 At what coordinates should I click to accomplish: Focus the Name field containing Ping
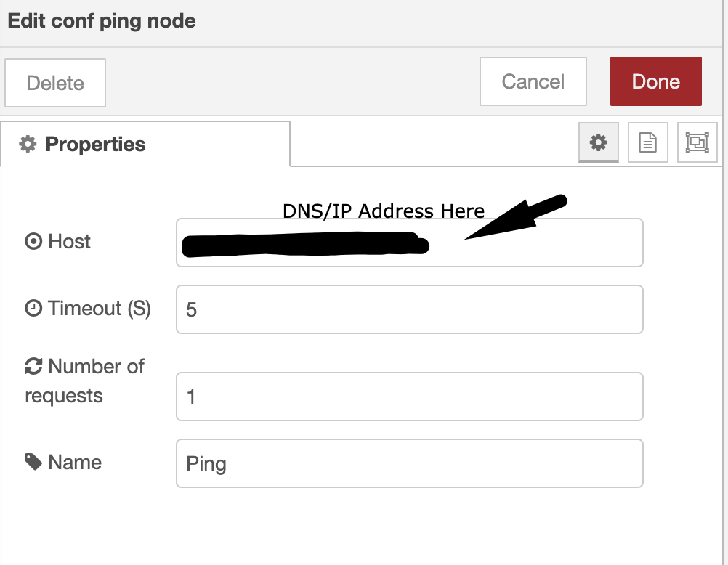pos(410,463)
